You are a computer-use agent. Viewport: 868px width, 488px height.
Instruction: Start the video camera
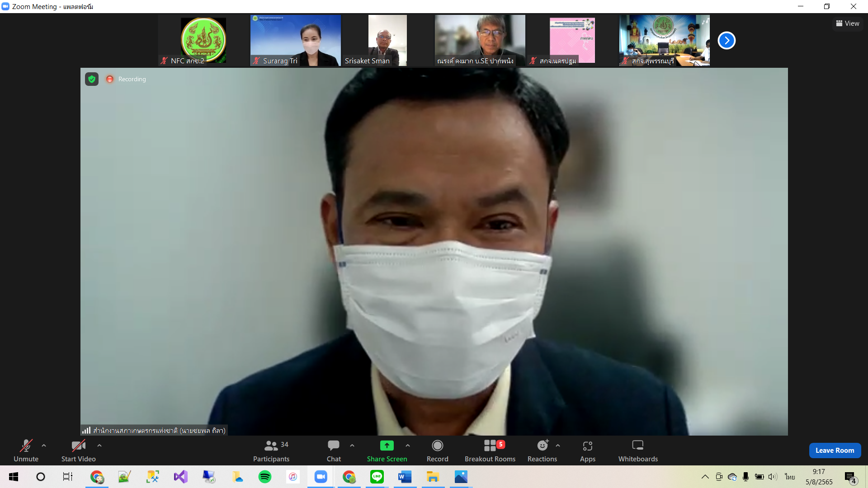click(x=78, y=450)
